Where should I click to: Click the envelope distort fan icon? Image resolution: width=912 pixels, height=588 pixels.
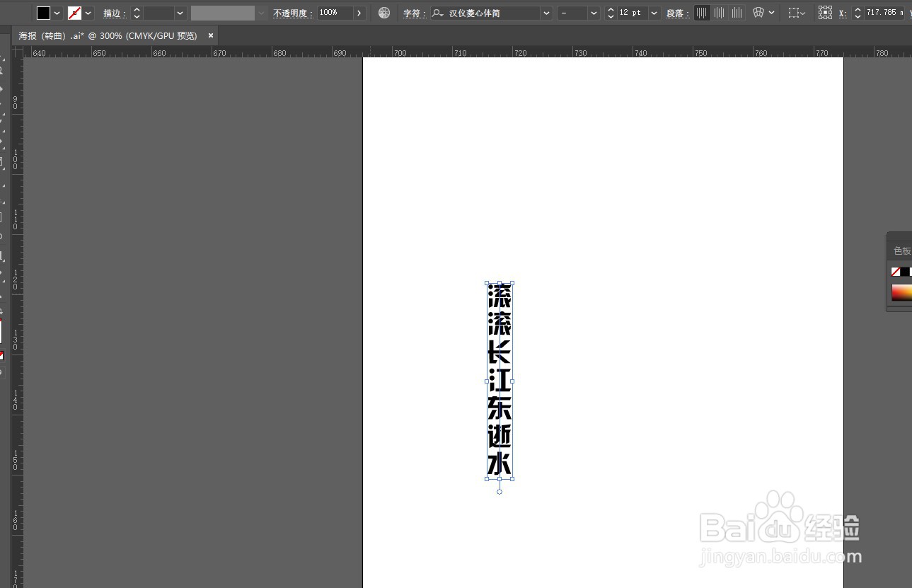pos(758,12)
